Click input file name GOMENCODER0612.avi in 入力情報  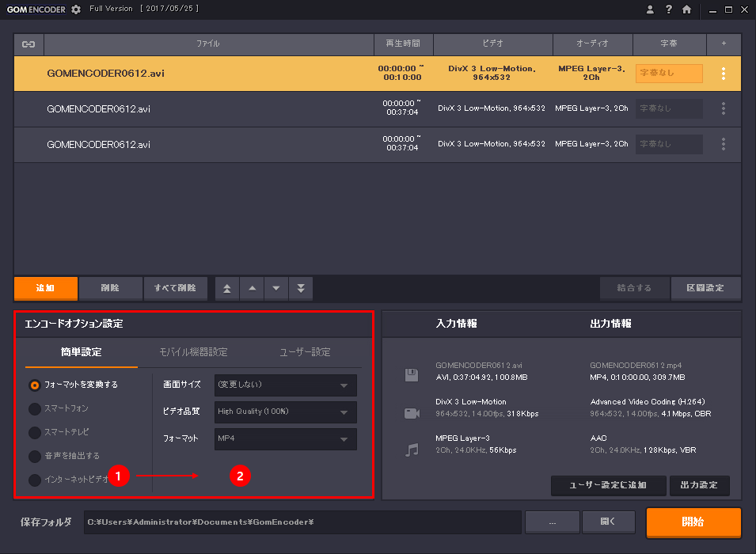point(479,366)
